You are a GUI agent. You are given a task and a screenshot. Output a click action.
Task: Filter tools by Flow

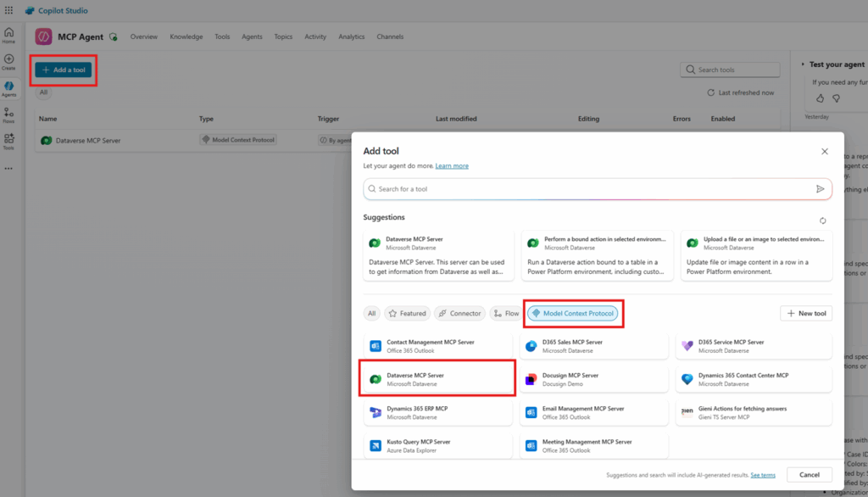(x=507, y=313)
